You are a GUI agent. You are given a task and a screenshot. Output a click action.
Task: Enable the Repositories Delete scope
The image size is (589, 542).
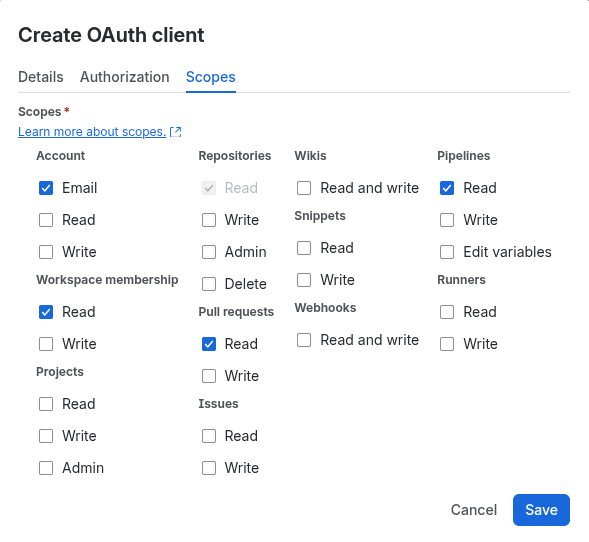(x=209, y=284)
